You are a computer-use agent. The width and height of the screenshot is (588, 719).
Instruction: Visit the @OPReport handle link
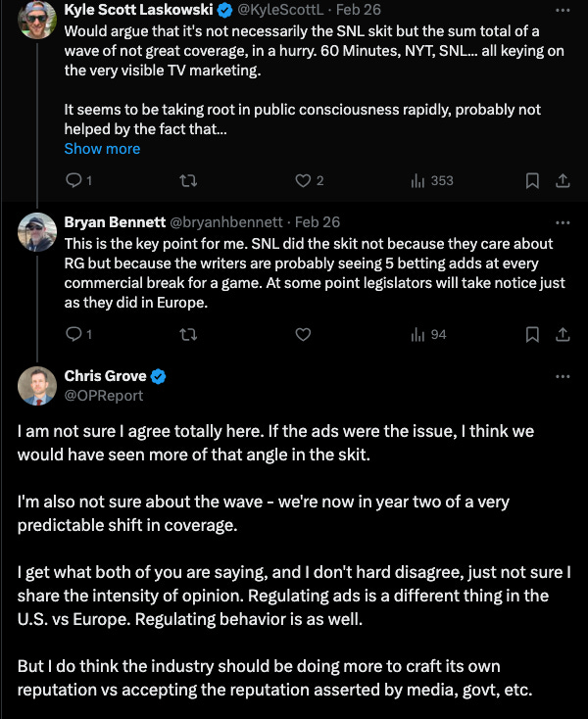pos(104,396)
